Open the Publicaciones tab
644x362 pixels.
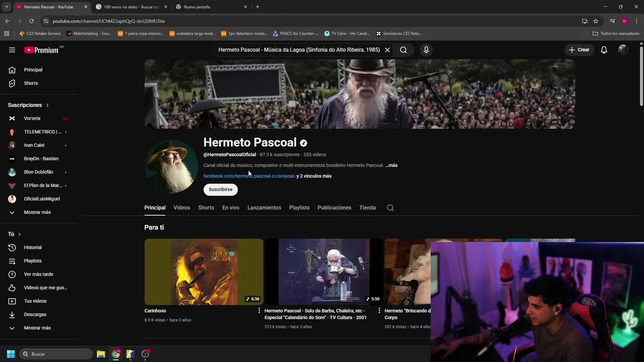pyautogui.click(x=334, y=208)
